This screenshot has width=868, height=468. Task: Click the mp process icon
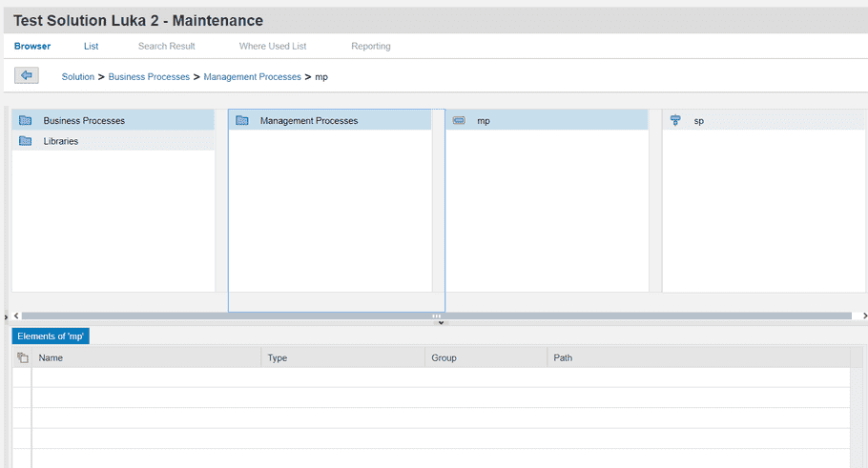[x=459, y=121]
